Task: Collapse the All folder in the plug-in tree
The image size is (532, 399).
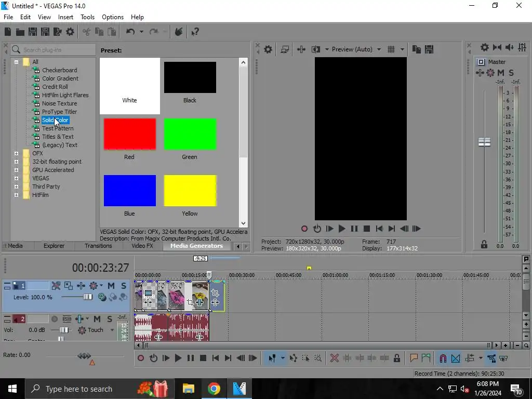Action: (16, 62)
